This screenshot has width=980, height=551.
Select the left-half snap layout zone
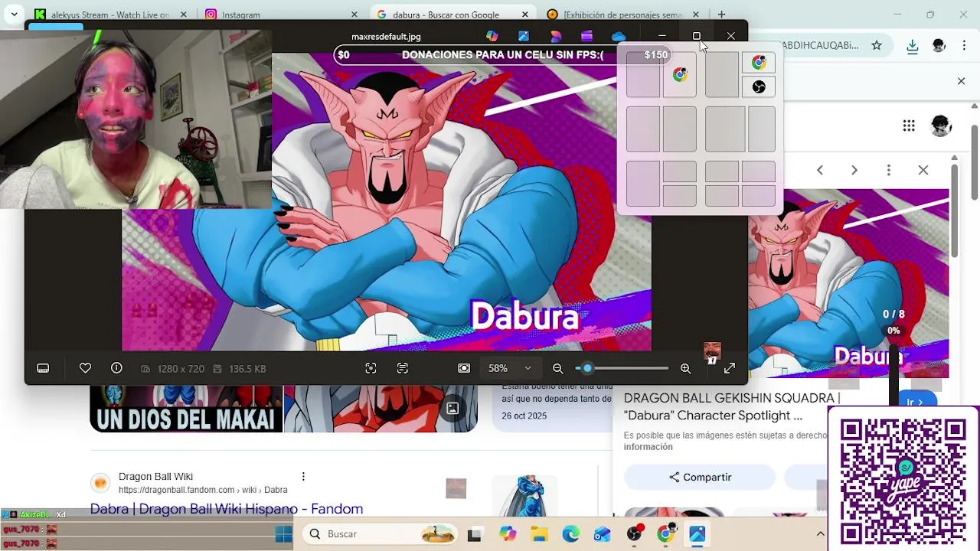click(643, 75)
